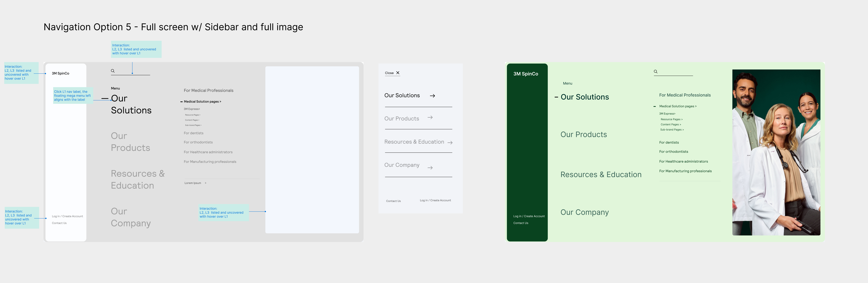Open Our Products label in the mobile menu
The width and height of the screenshot is (868, 283).
402,119
